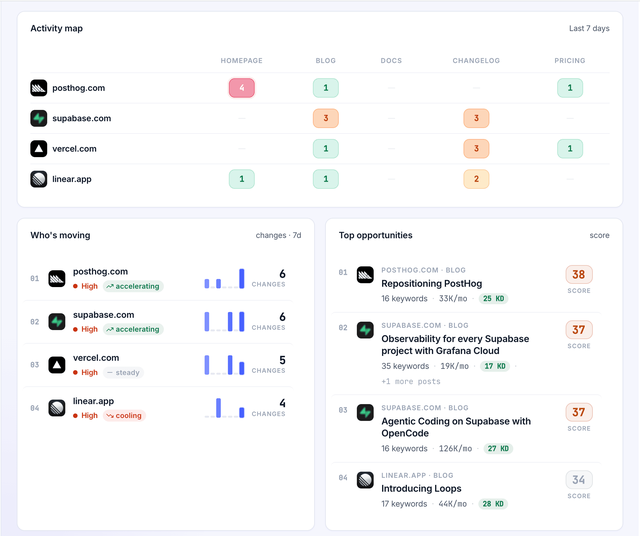640x536 pixels.
Task: Click vercel.com logo in Who's moving
Action: click(57, 365)
